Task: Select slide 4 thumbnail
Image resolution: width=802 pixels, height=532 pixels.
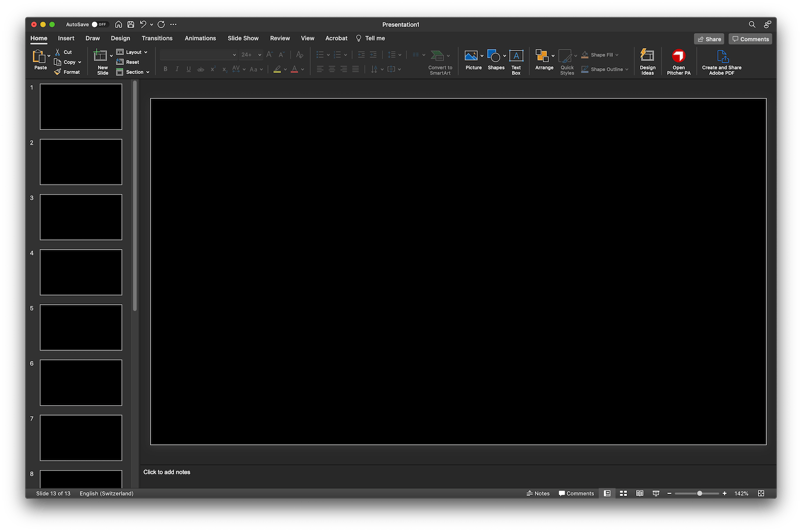Action: tap(80, 272)
